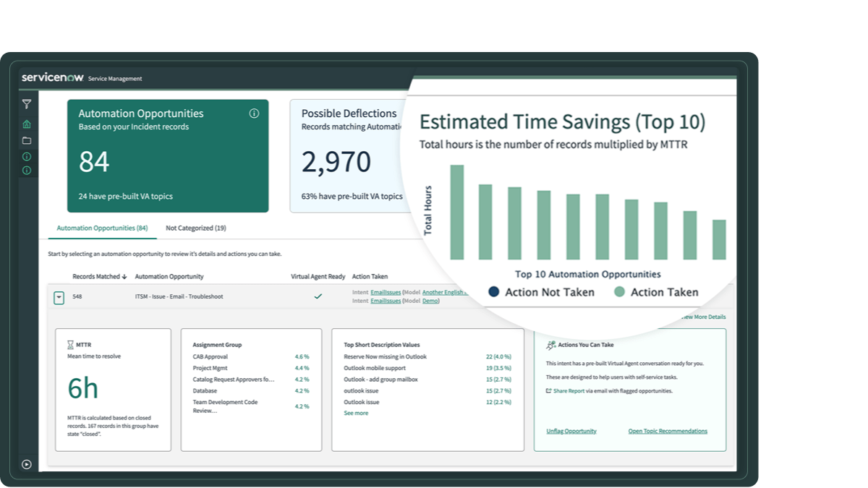Click the Unflag Opportunity link
The width and height of the screenshot is (868, 488).
(572, 431)
